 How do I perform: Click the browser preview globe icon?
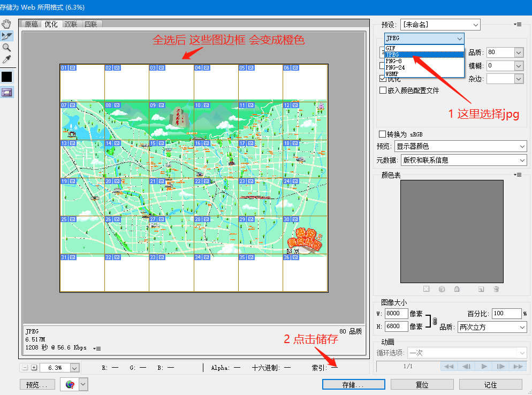click(x=70, y=384)
